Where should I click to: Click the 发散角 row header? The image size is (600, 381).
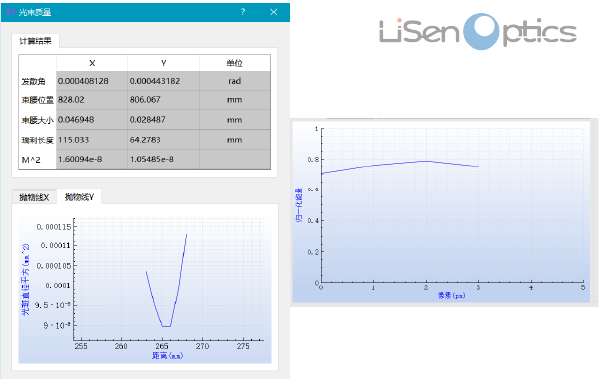pyautogui.click(x=34, y=81)
